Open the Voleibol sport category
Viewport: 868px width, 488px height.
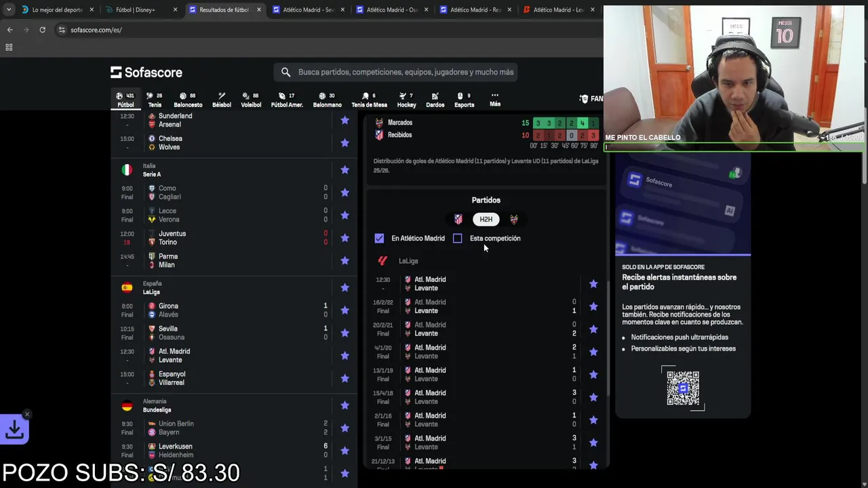(251, 100)
